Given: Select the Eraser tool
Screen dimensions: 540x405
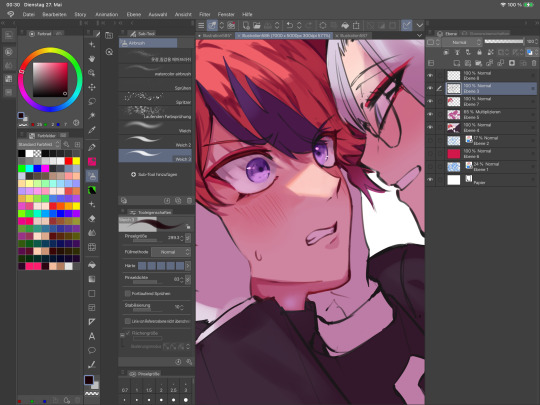Looking at the screenshot, I should pyautogui.click(x=92, y=219).
